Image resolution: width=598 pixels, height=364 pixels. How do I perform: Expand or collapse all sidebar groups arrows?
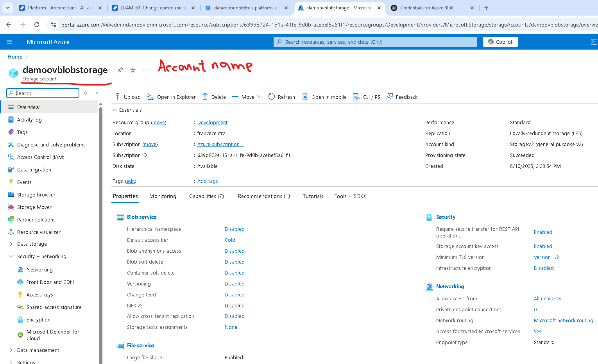point(86,93)
